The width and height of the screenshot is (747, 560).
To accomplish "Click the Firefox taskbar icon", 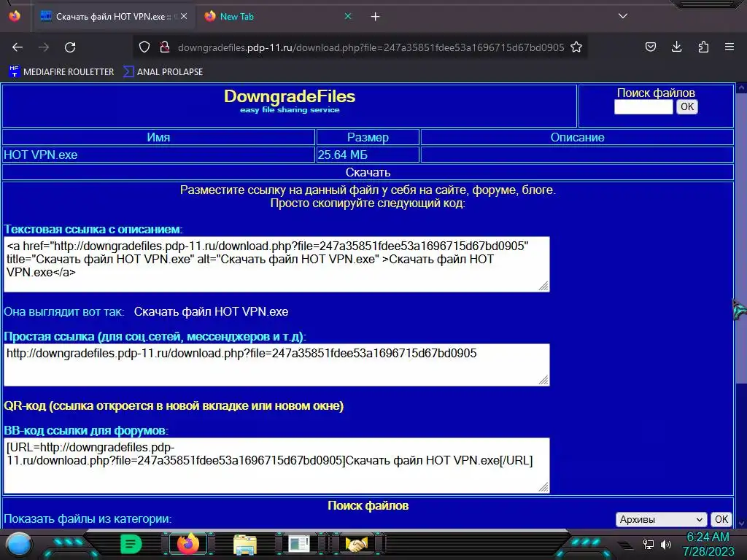I will pos(188,544).
